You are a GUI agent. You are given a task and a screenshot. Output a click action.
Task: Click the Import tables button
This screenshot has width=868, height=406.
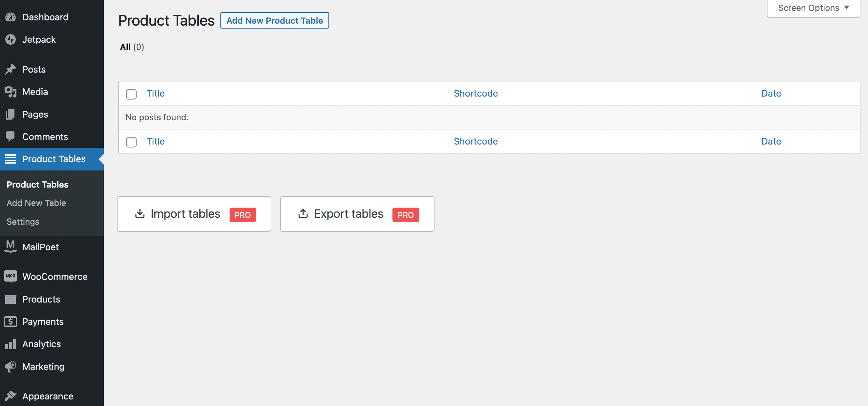pos(194,214)
